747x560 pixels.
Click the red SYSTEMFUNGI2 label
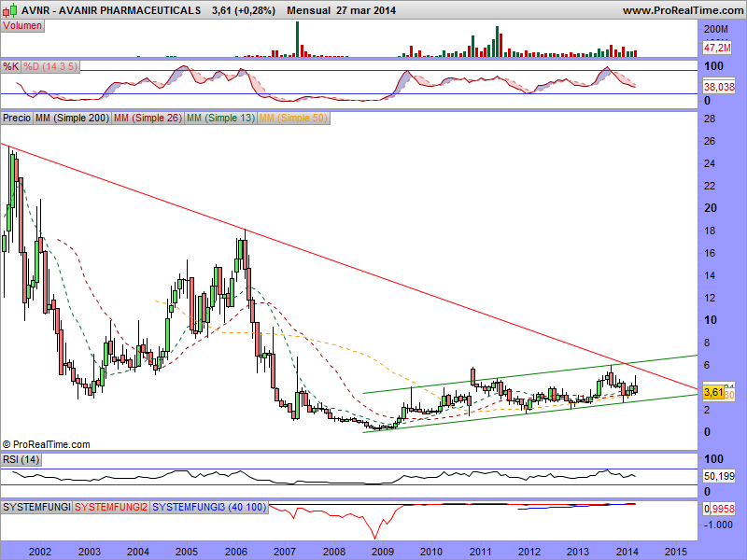tap(111, 507)
